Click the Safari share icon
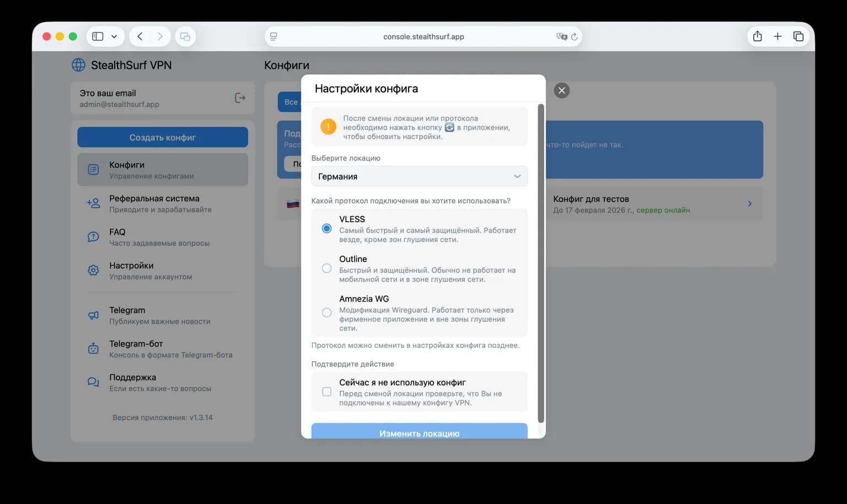This screenshot has width=847, height=504. coord(757,36)
